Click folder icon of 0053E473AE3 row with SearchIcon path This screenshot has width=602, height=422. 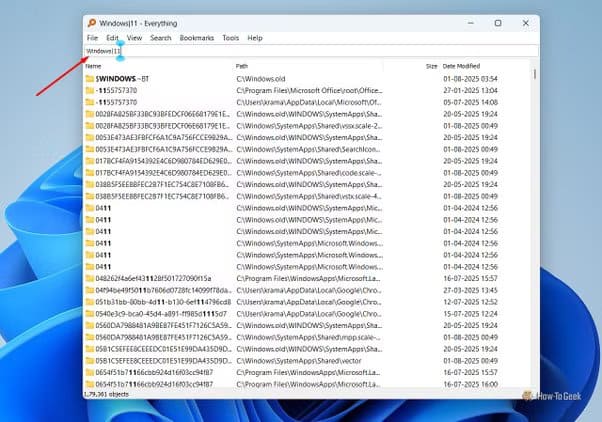(x=90, y=149)
